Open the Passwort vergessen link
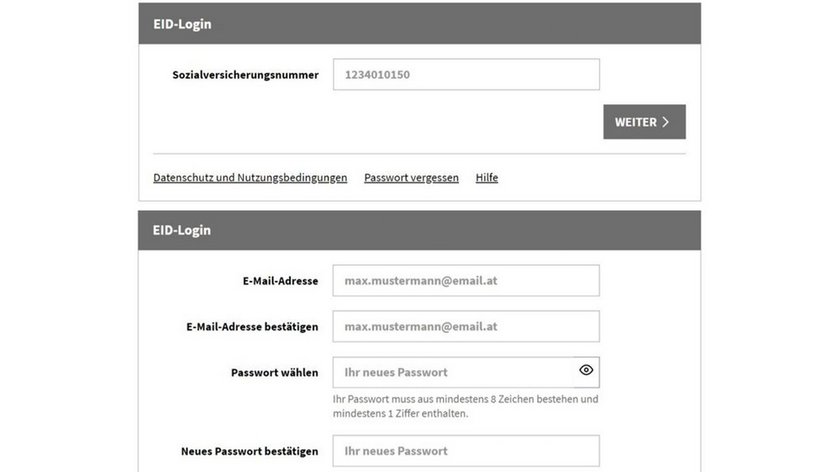Screen dimensions: 838x472 click(x=412, y=177)
